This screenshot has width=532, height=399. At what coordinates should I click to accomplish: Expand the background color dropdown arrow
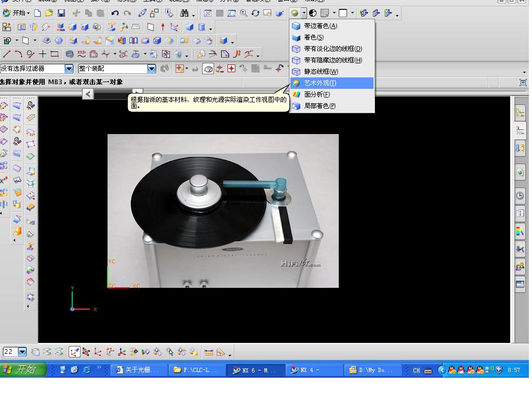coord(352,13)
